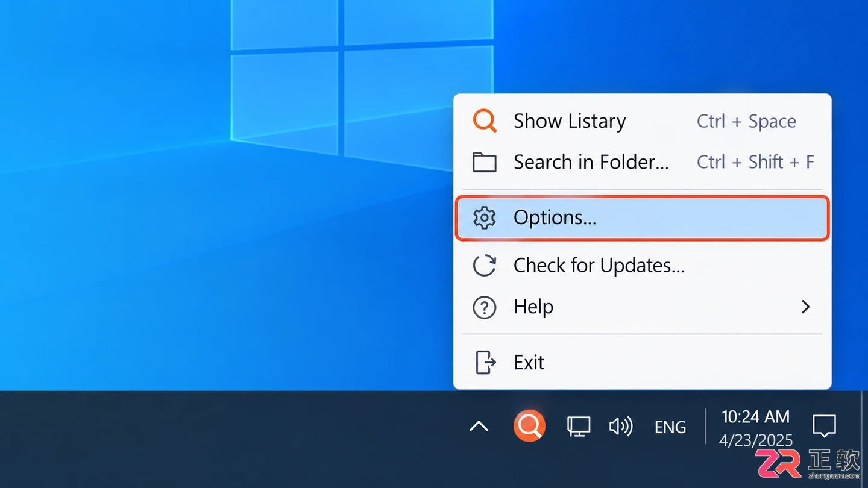Click the volume speaker icon
Viewport: 868px width, 488px height.
tap(621, 427)
